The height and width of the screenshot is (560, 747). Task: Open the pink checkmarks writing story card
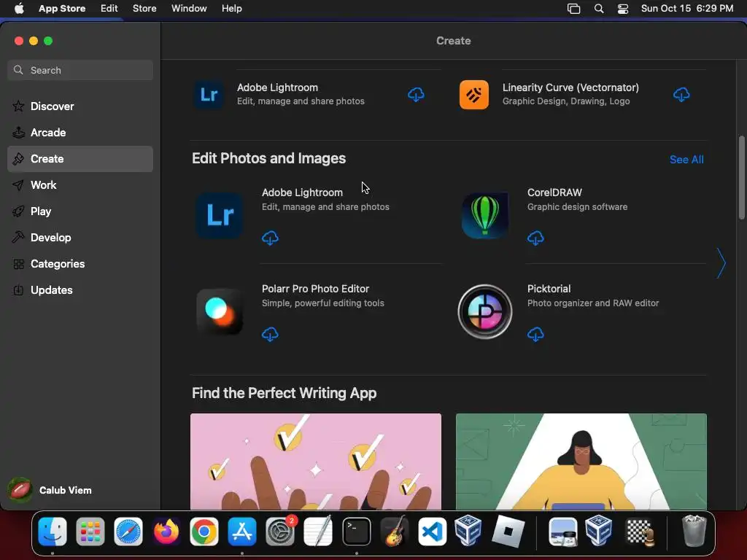click(316, 462)
